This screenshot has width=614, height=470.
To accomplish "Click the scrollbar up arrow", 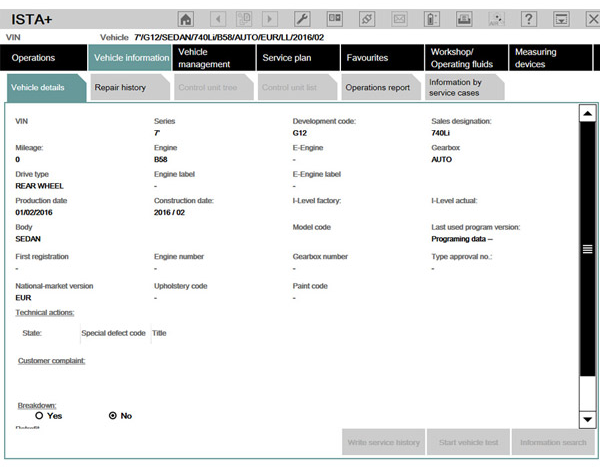I will tap(587, 114).
